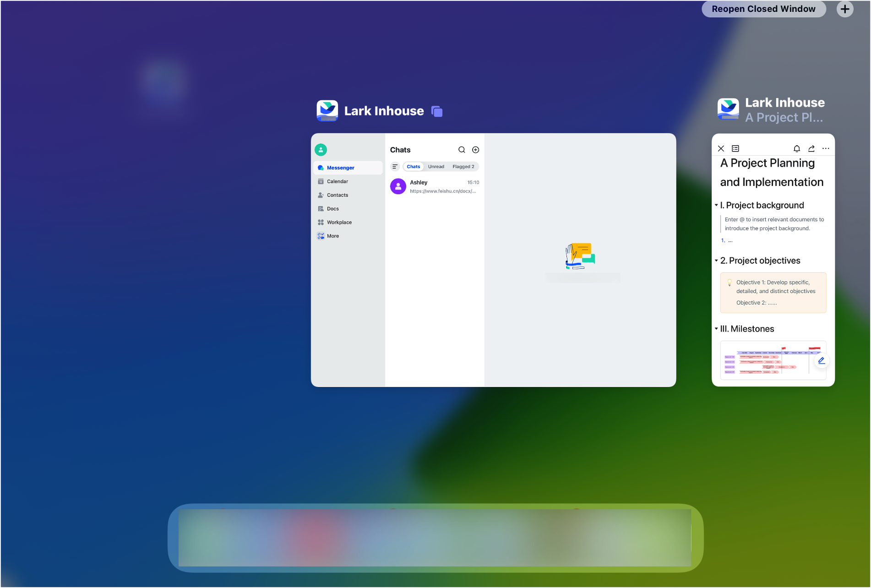
Task: Collapse the III. Milestones section
Action: click(716, 329)
